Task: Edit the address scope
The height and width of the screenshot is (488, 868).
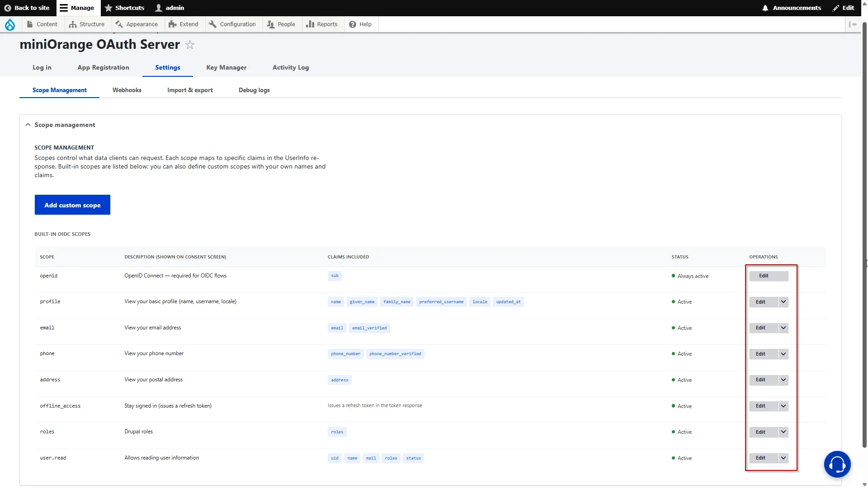Action: [764, 380]
